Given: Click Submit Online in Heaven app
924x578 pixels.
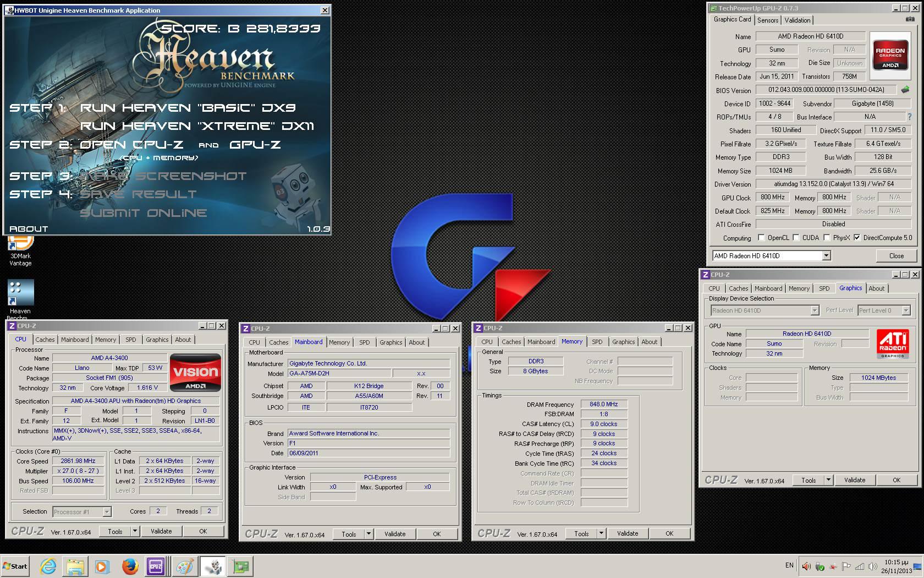Looking at the screenshot, I should (144, 213).
